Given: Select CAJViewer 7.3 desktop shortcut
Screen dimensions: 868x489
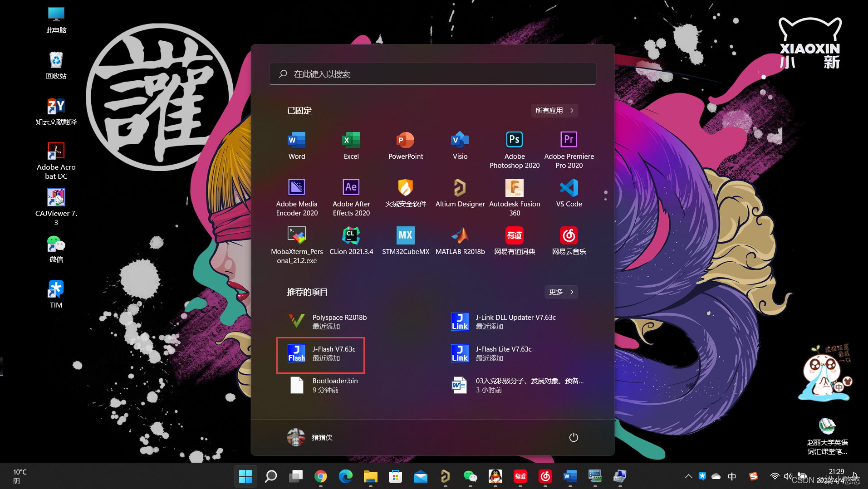Looking at the screenshot, I should click(56, 207).
